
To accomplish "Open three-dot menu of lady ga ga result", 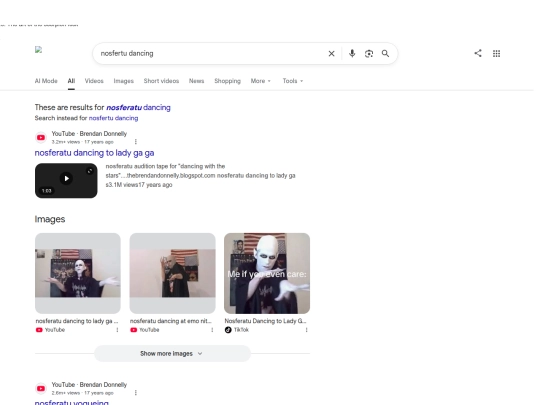I will tap(136, 142).
